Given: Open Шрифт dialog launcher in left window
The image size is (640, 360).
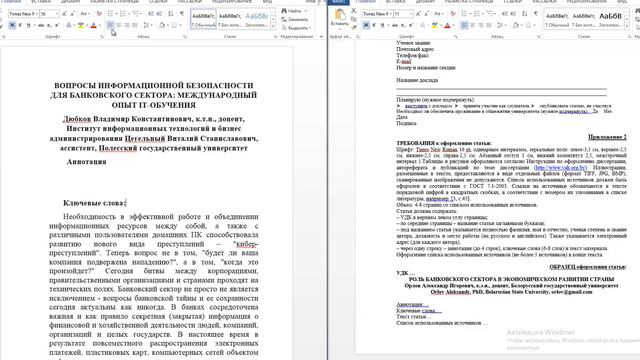Looking at the screenshot, I should [x=102, y=37].
